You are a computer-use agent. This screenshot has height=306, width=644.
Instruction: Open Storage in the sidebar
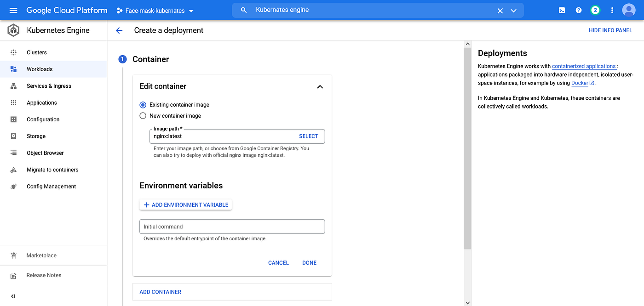tap(53, 136)
